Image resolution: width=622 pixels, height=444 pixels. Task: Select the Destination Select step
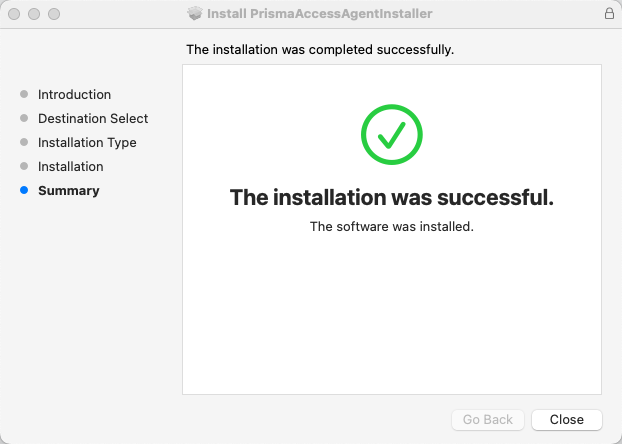coord(93,118)
